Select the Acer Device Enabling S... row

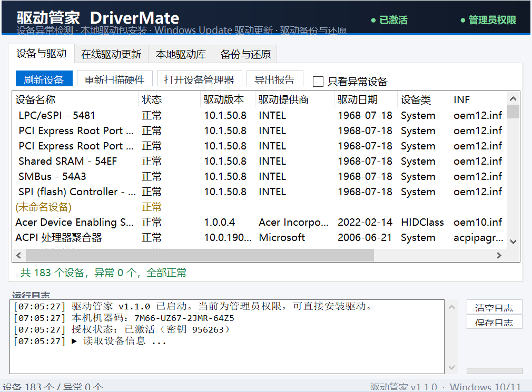pyautogui.click(x=260, y=222)
